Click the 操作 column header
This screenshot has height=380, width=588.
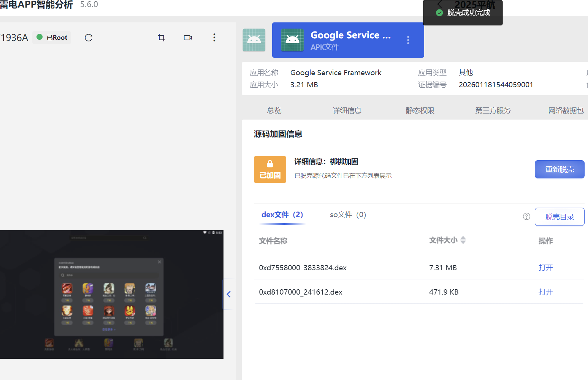[x=546, y=241]
